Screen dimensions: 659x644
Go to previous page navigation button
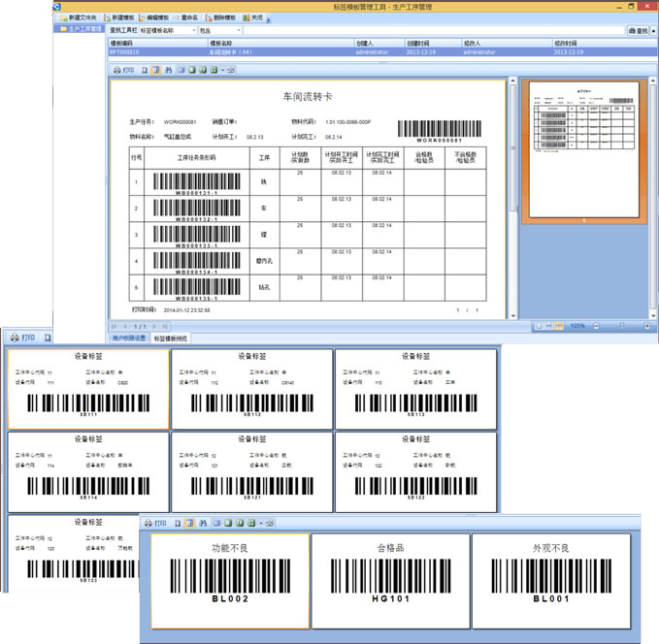125,327
